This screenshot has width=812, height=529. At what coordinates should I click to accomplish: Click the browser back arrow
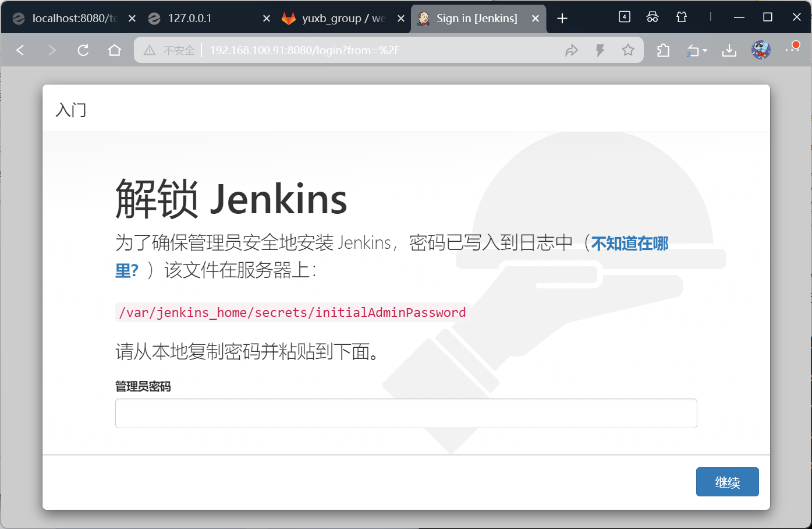(20, 50)
